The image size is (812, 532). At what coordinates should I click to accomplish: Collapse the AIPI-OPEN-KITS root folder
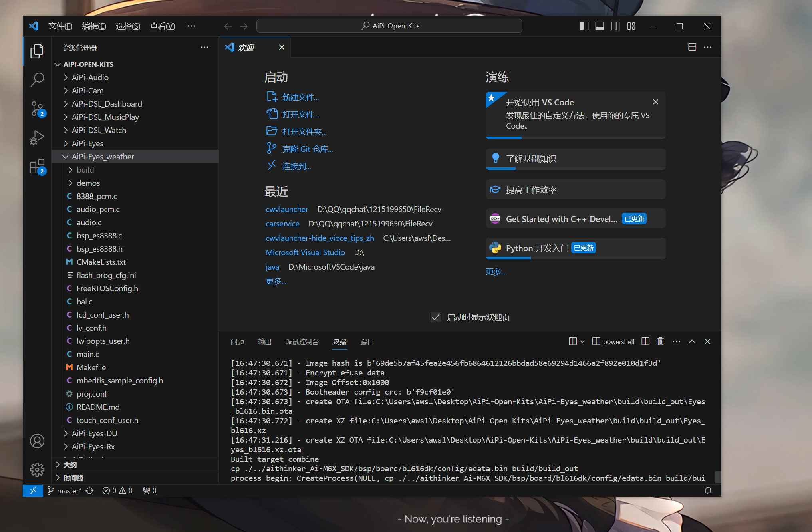coord(58,64)
